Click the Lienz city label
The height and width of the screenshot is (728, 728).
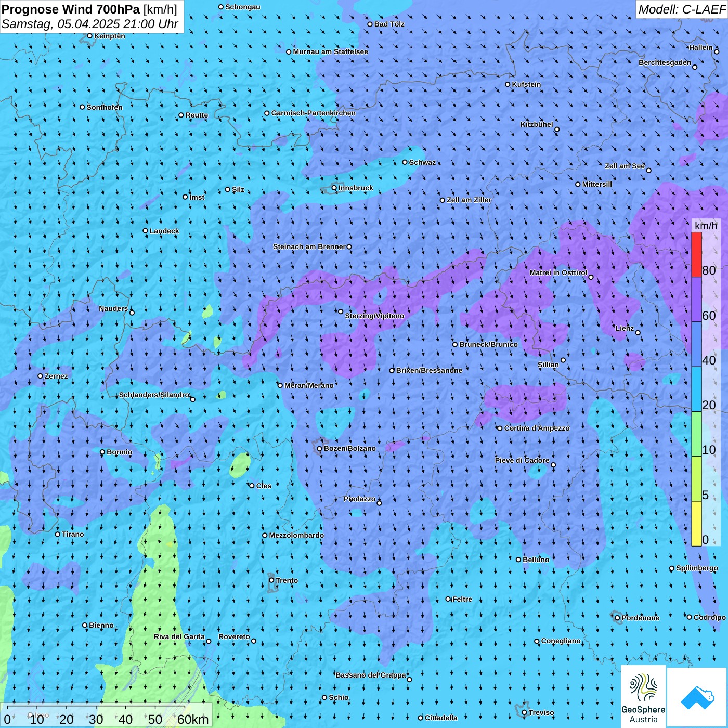tap(625, 328)
